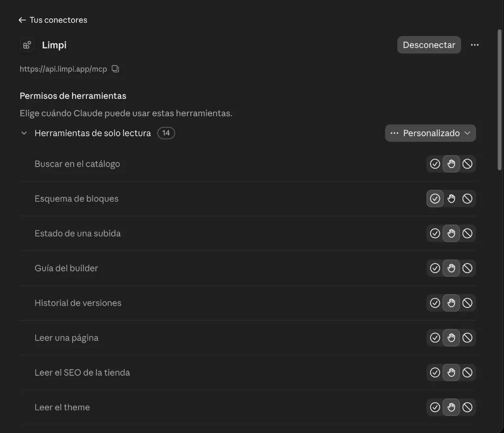Go back to Tus conectores
The image size is (504, 433).
[x=53, y=20]
